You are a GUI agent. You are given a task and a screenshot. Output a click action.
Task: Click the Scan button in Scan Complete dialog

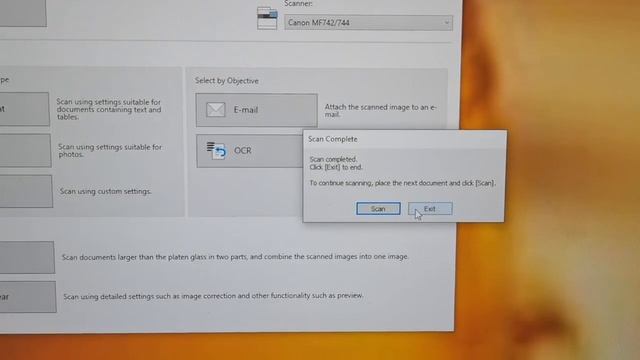[378, 209]
